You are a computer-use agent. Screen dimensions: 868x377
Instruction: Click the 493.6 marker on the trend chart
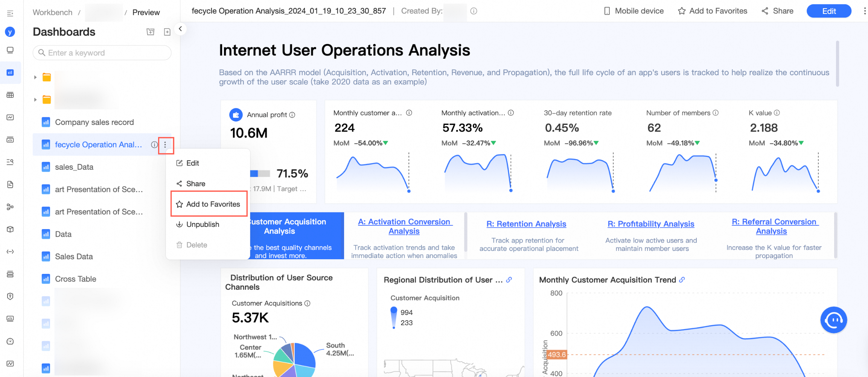pos(556,354)
